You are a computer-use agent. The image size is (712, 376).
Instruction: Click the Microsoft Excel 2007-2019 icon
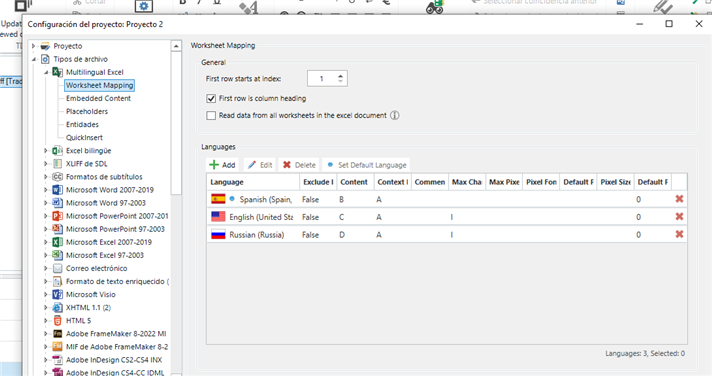pos(58,242)
